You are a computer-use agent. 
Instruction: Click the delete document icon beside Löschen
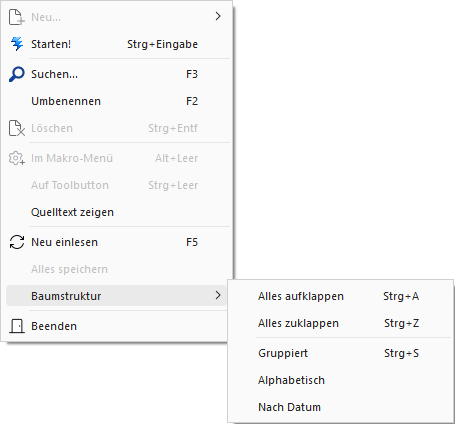tap(17, 128)
